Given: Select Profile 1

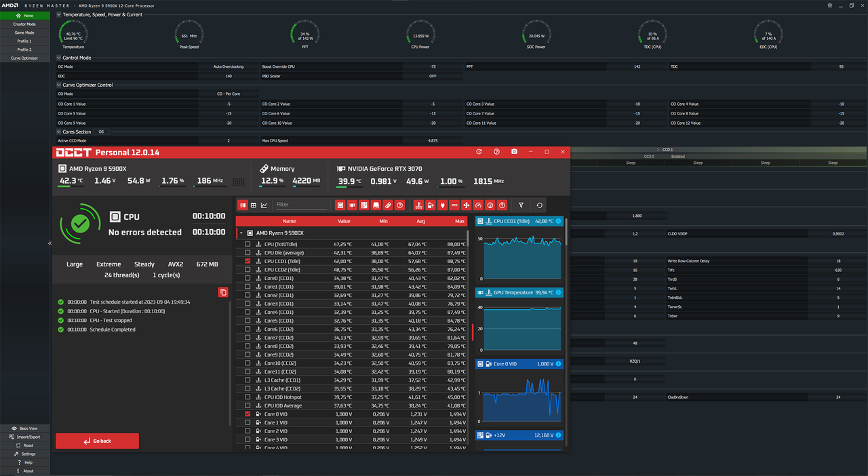Looking at the screenshot, I should 24,41.
